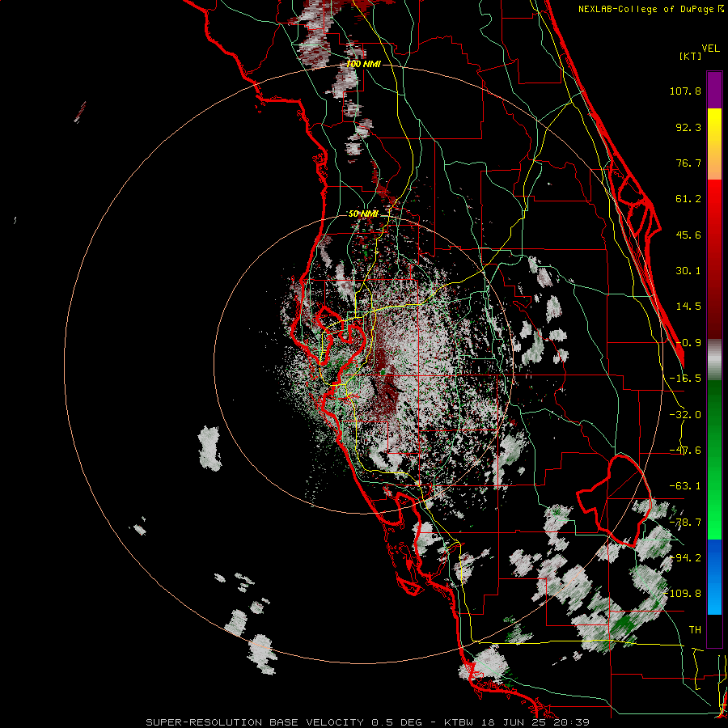
Task: Pick the blue segment of the velocity scale
Action: point(714,577)
